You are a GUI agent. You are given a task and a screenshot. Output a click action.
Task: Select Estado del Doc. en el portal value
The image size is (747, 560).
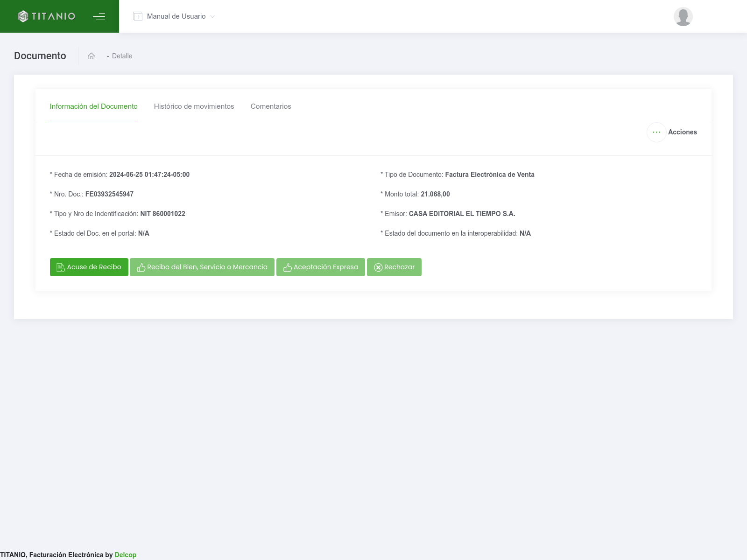click(144, 233)
